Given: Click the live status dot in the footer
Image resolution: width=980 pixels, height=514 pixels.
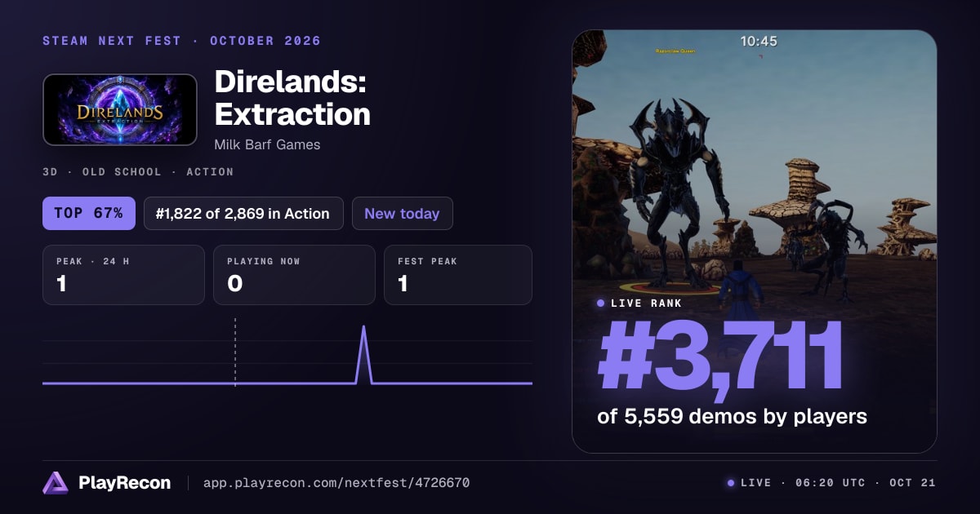Looking at the screenshot, I should point(731,483).
